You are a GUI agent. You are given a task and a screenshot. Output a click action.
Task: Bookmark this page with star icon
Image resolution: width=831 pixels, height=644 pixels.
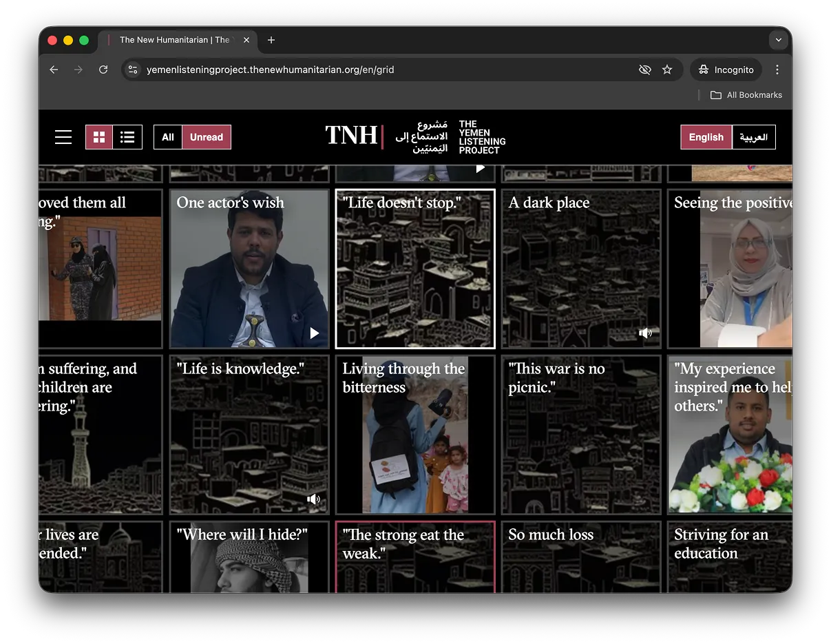(666, 70)
